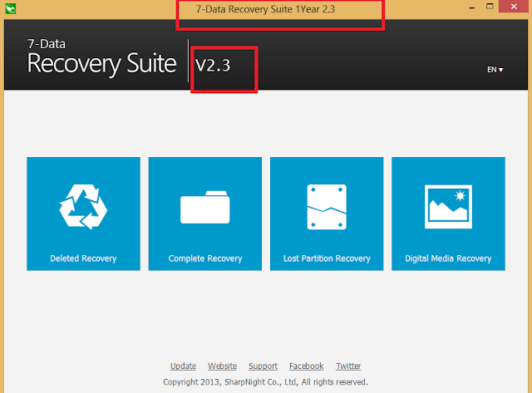Follow the Facebook link
Image resolution: width=532 pixels, height=393 pixels.
(x=307, y=366)
